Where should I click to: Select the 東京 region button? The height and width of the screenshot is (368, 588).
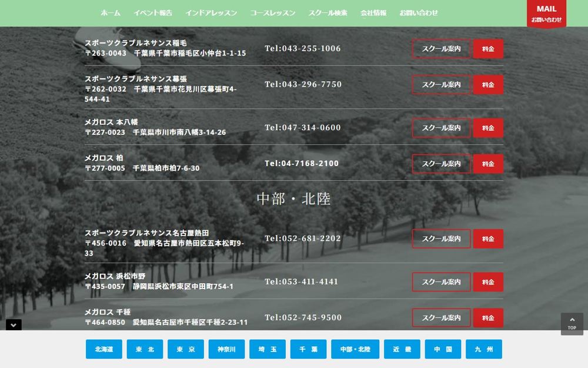(186, 349)
